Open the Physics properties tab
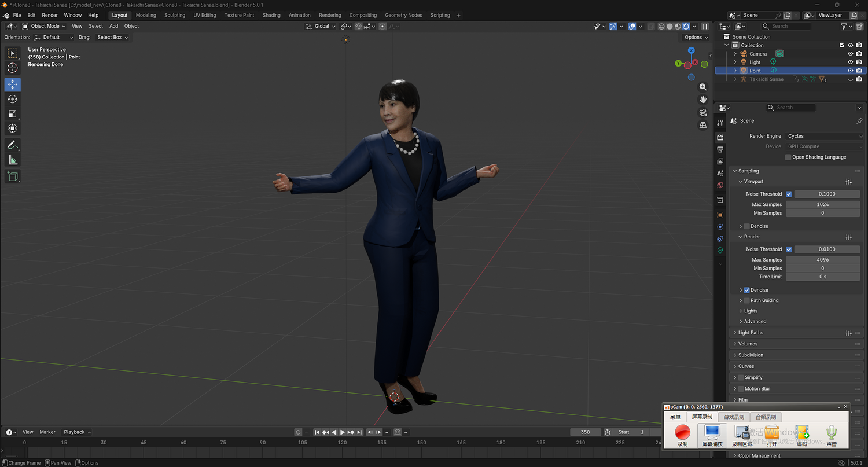The width and height of the screenshot is (868, 467). coord(720,227)
